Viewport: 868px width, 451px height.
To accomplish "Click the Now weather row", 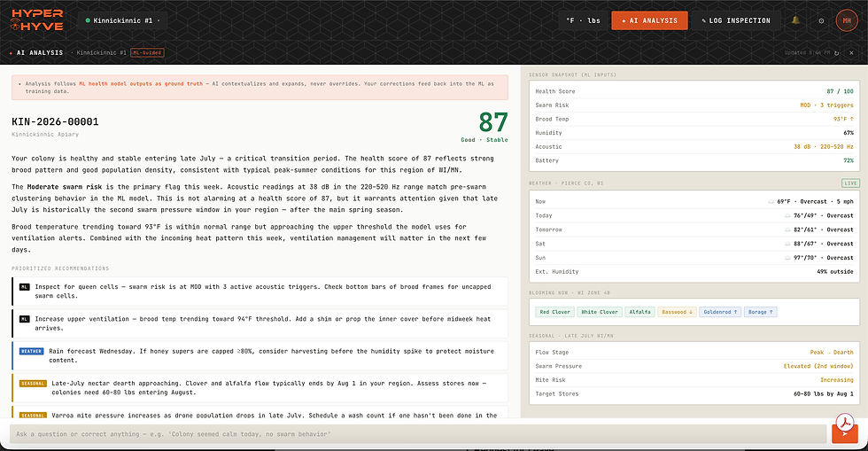I will coord(694,202).
